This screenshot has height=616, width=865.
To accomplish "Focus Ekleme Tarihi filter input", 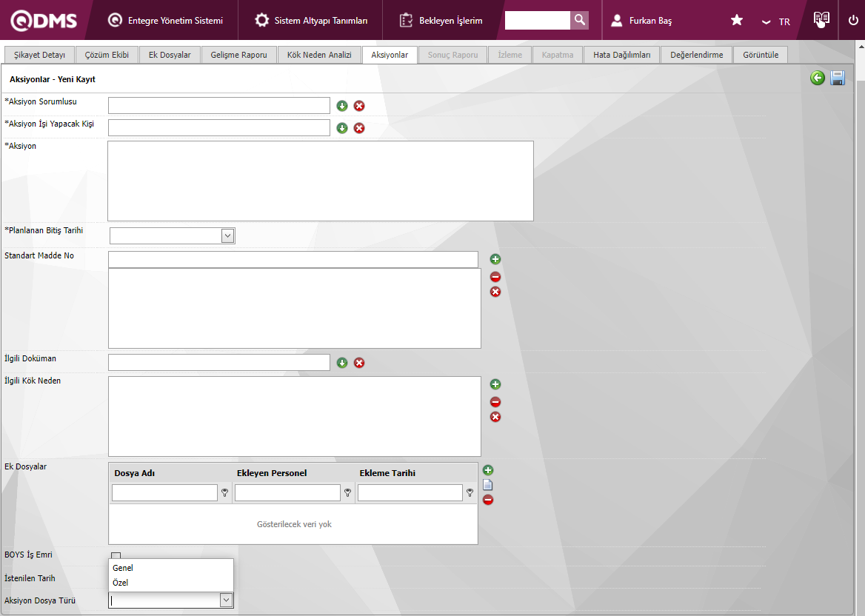I will [410, 492].
